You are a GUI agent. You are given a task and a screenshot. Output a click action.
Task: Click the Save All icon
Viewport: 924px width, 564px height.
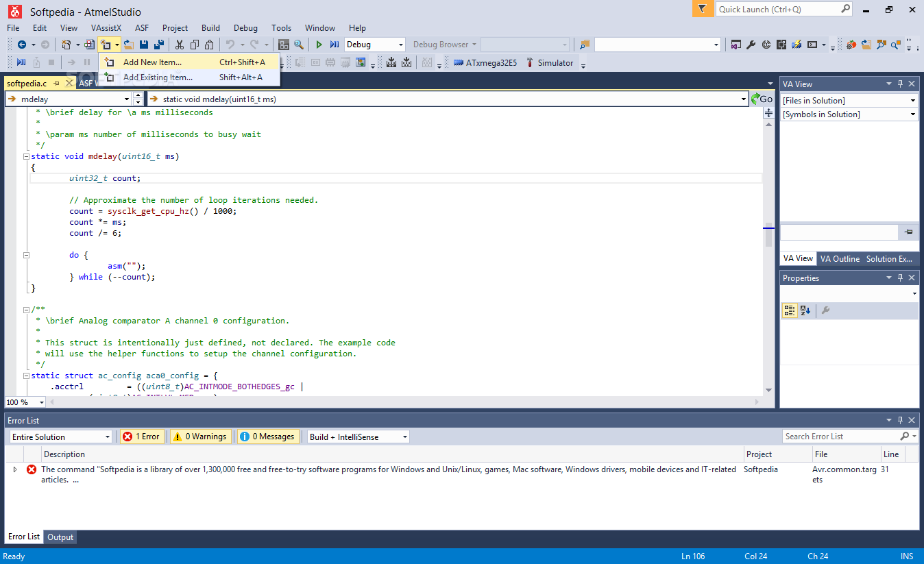159,45
